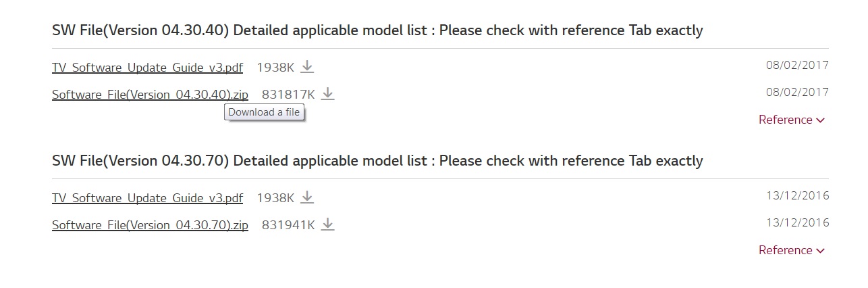Click the "Download a file" tooltip
Screen dimensions: 868x288
coord(264,112)
